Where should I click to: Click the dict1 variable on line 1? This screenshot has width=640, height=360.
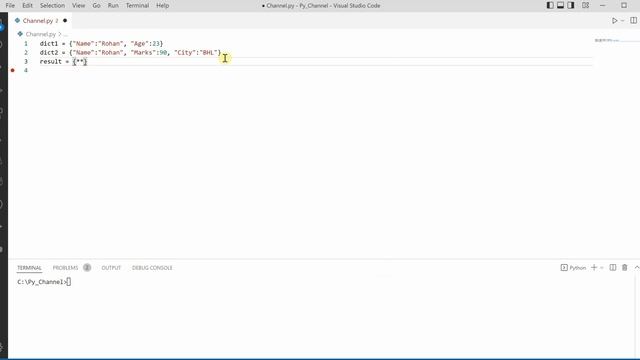point(49,44)
